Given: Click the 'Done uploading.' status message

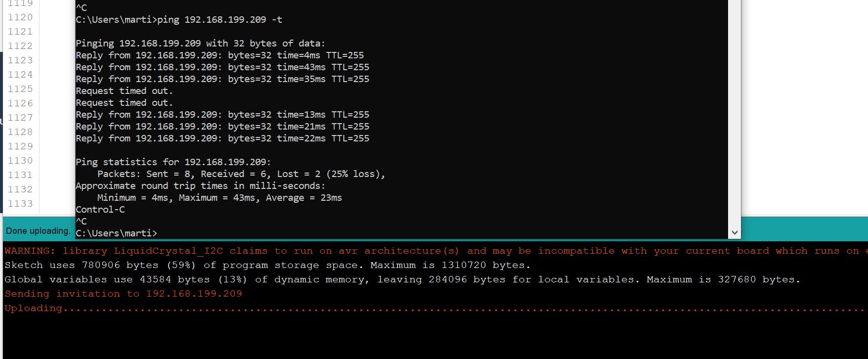Looking at the screenshot, I should 38,231.
